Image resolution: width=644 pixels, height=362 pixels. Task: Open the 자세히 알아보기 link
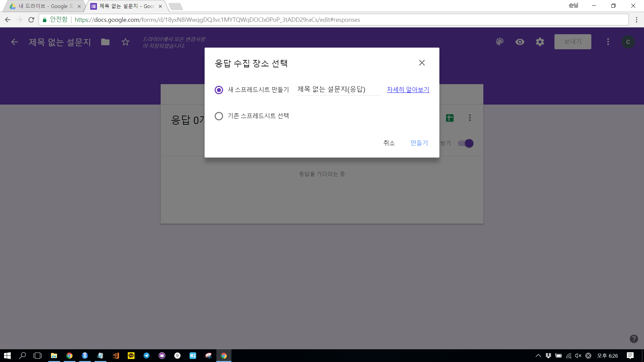pyautogui.click(x=408, y=89)
